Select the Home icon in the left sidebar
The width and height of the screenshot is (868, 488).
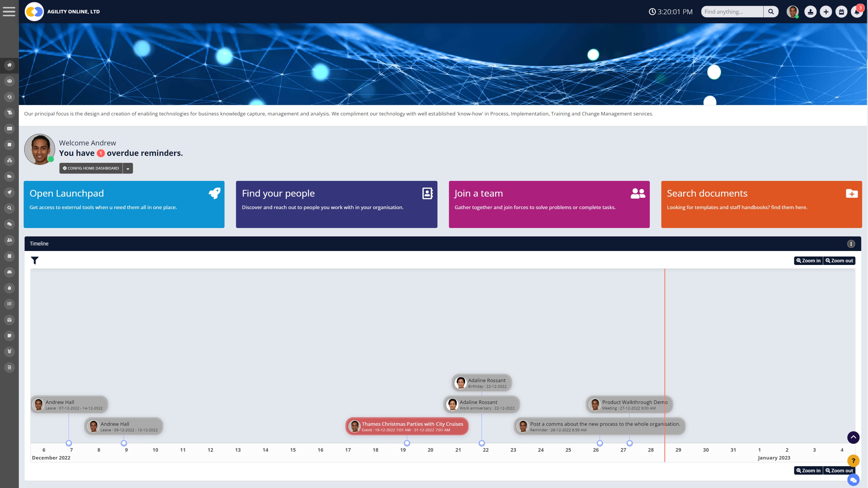[9, 65]
